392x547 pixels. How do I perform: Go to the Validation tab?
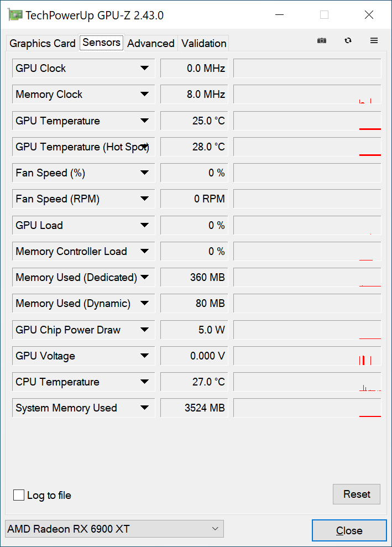203,43
